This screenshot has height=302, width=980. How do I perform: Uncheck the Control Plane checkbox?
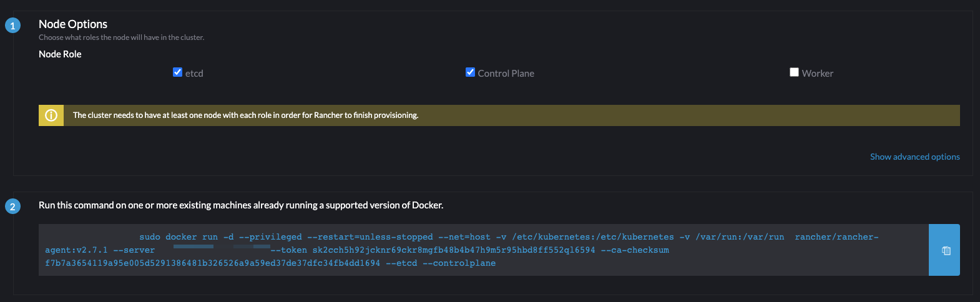coord(470,72)
